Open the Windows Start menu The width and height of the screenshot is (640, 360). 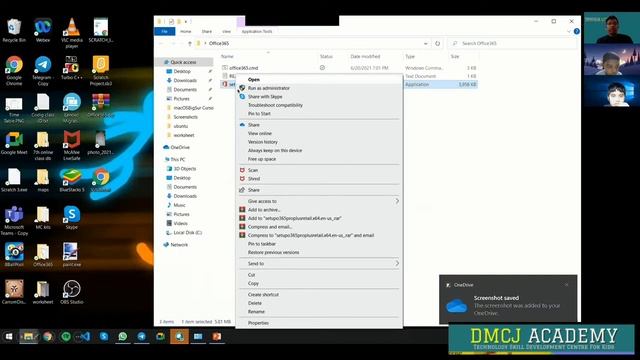[x=9, y=336]
